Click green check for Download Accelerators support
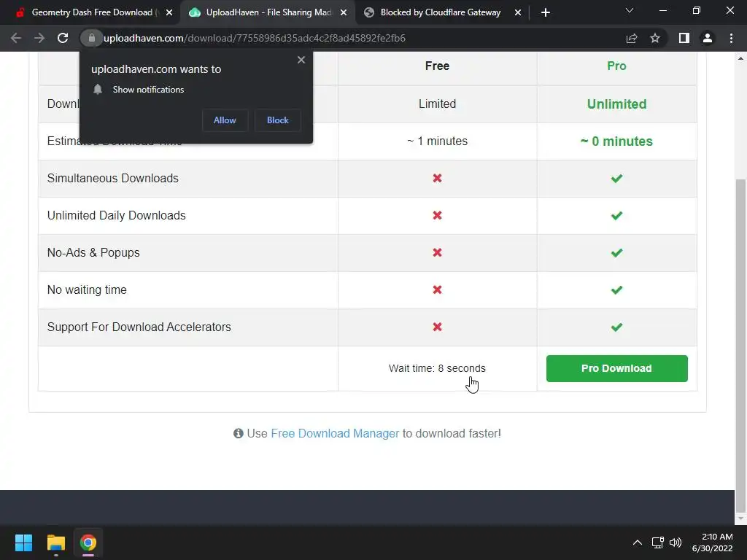This screenshot has width=747, height=560. tap(616, 327)
